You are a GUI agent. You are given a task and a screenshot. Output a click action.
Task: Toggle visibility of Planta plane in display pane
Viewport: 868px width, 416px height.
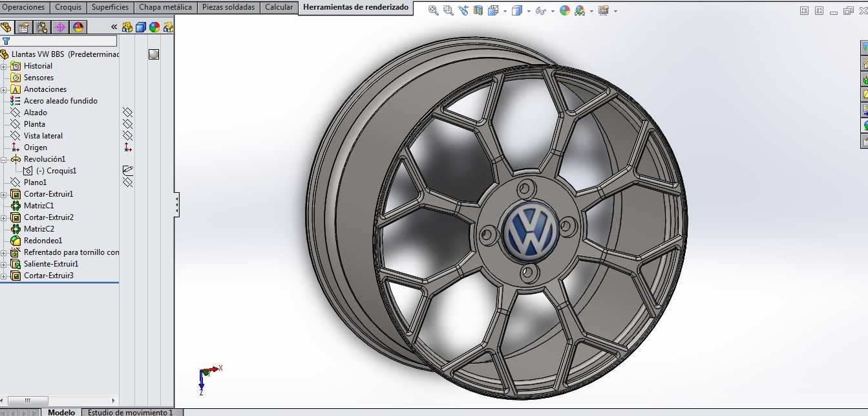tap(127, 124)
